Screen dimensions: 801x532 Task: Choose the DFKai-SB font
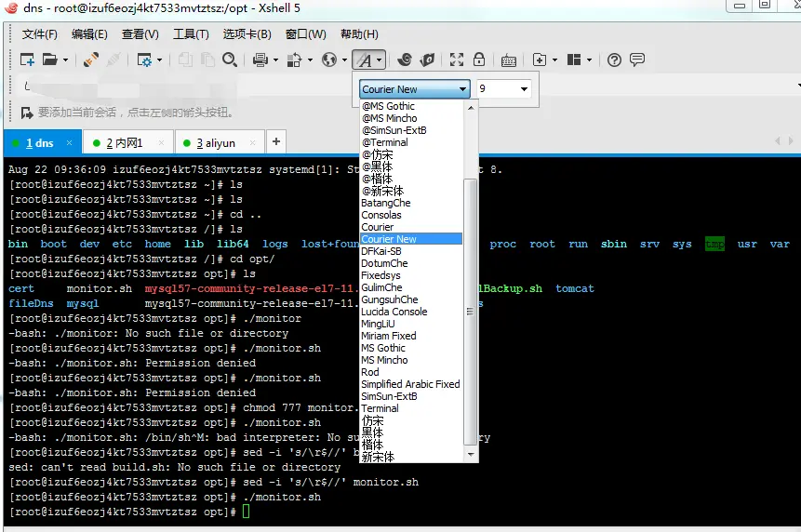(411, 251)
